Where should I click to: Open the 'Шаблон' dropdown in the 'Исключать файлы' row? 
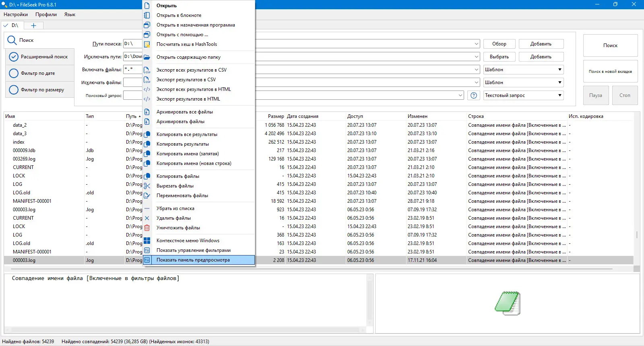point(523,82)
